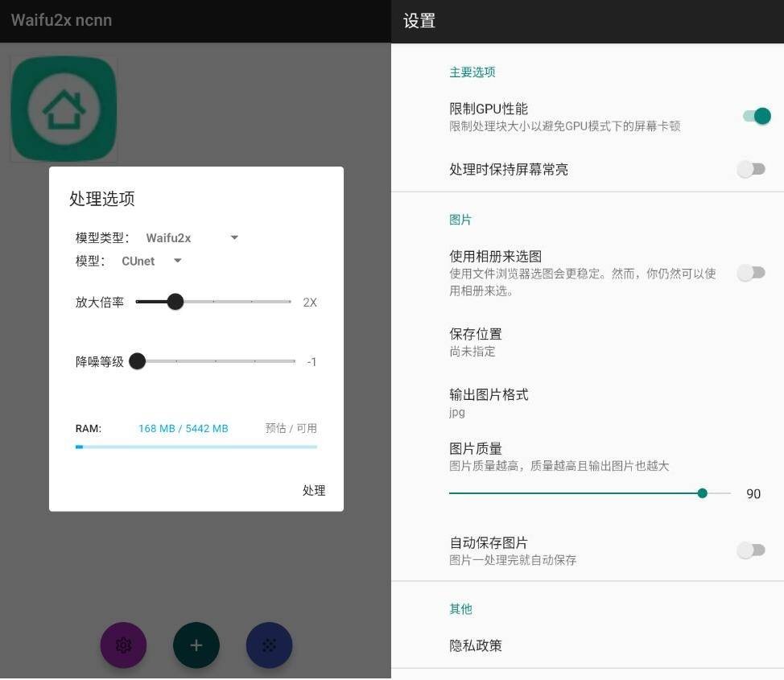Tap the dark green plus add button
Viewport: 784px width, 680px height.
(x=196, y=645)
